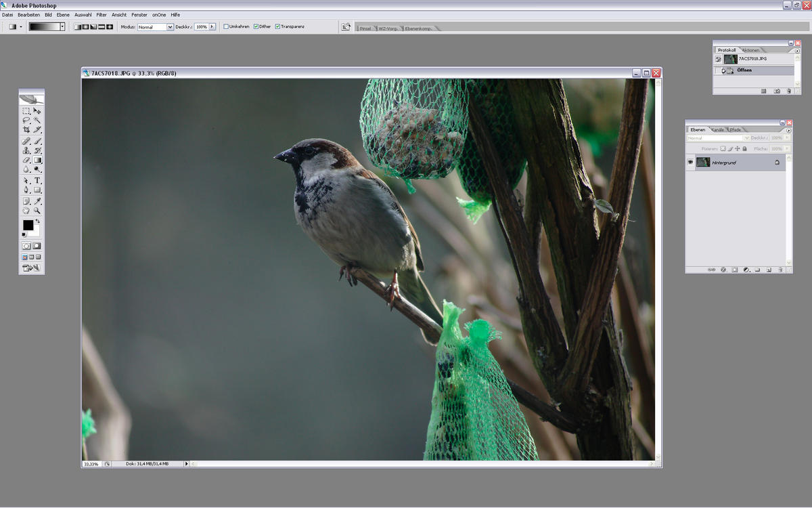812x508 pixels.
Task: Select the Blur tool
Action: [26, 169]
